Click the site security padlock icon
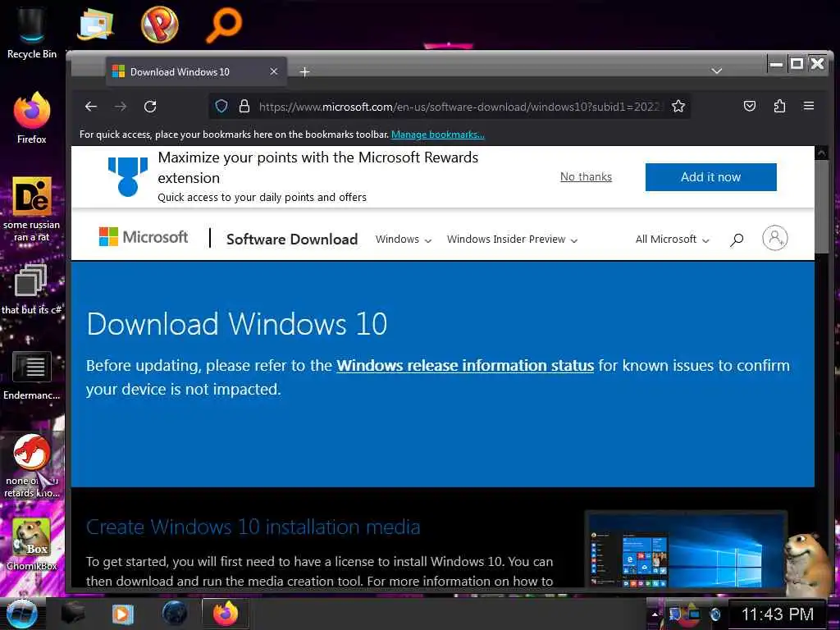This screenshot has width=840, height=630. point(244,106)
